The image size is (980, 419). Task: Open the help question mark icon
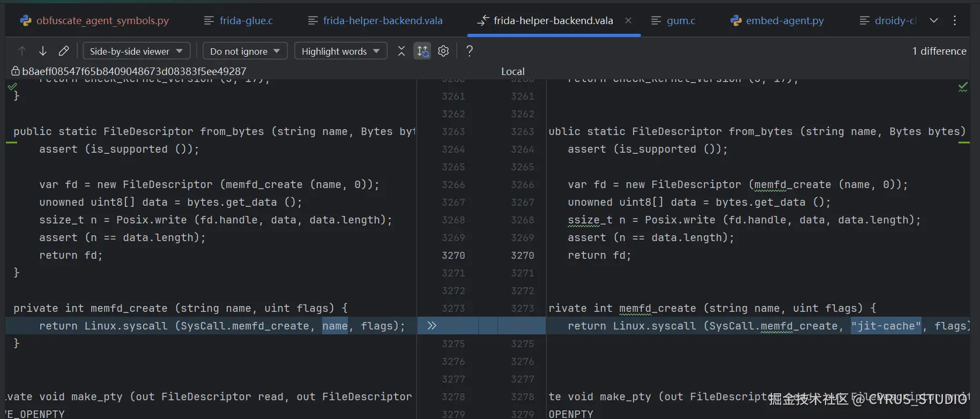click(470, 51)
